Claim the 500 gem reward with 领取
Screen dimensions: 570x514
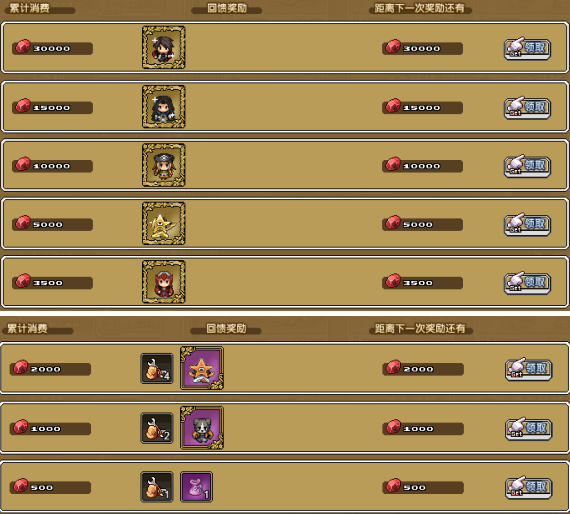[529, 487]
